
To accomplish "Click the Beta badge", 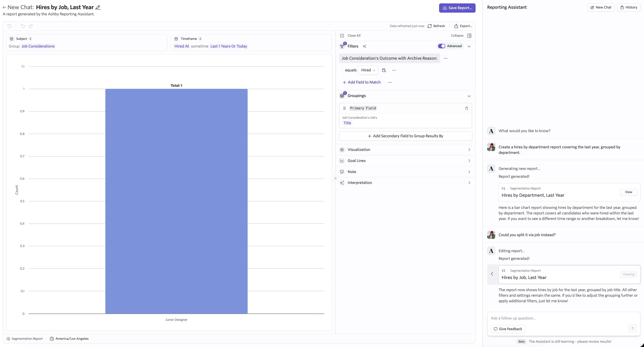I will [521, 341].
